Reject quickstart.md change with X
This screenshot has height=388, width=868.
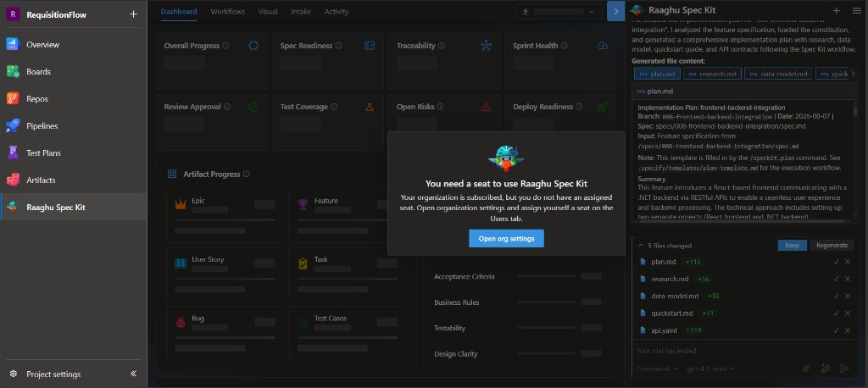tap(848, 313)
